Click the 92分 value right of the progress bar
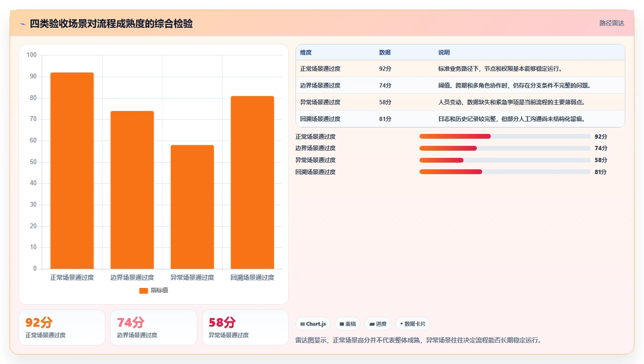This screenshot has width=644, height=364. coord(601,136)
